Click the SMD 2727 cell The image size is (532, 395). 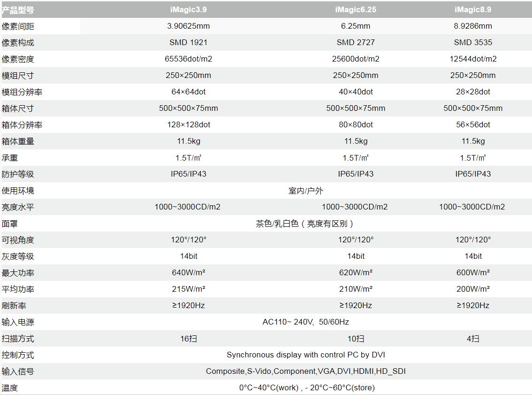tap(356, 42)
